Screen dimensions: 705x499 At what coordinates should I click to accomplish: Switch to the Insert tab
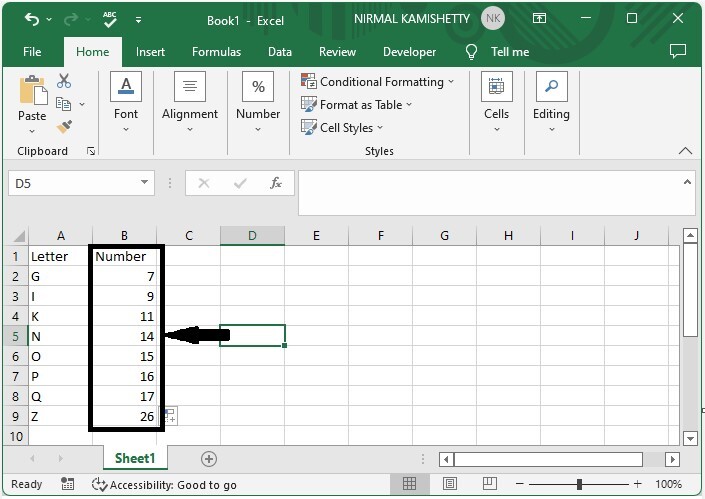point(150,52)
